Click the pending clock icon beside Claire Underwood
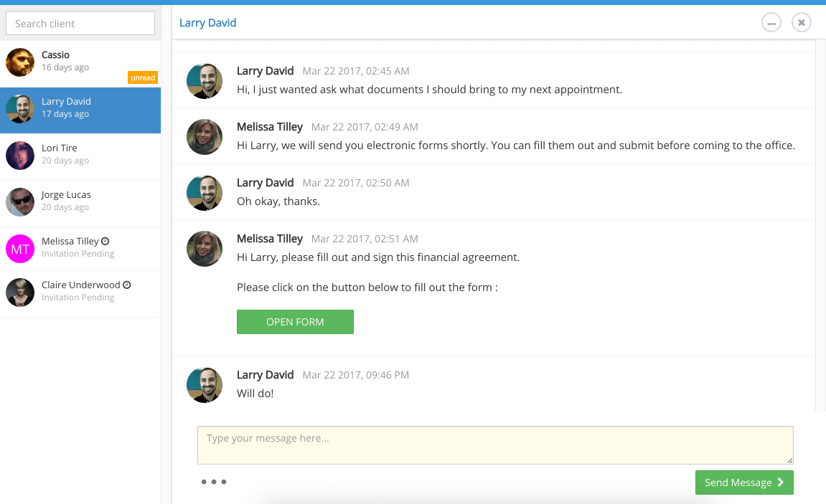This screenshot has height=504, width=826. coord(126,285)
